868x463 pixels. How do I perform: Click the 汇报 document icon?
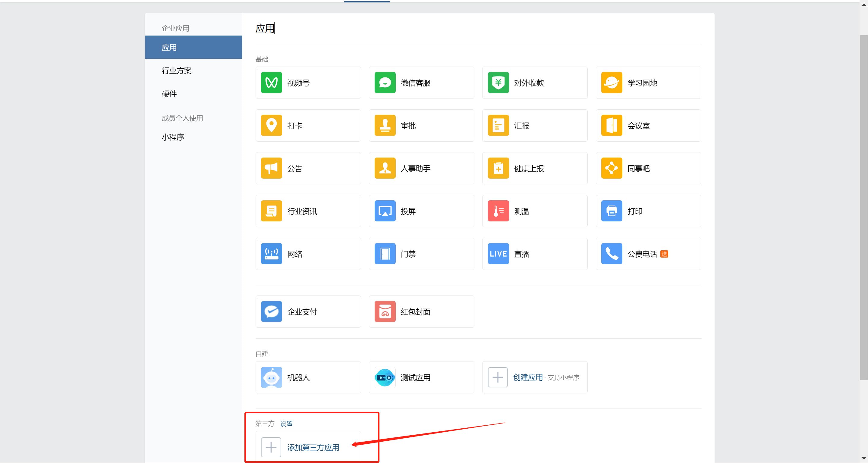pyautogui.click(x=498, y=125)
